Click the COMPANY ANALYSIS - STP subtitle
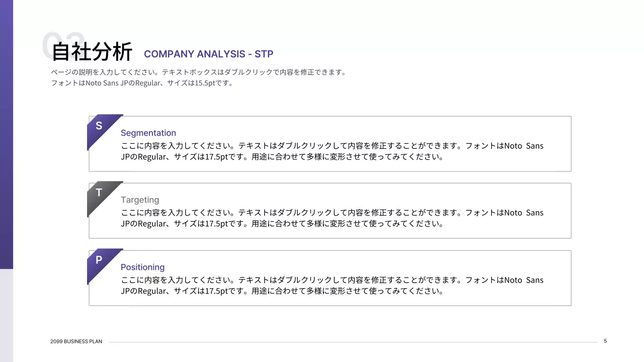Screen dimensions: 644x362 click(x=209, y=54)
